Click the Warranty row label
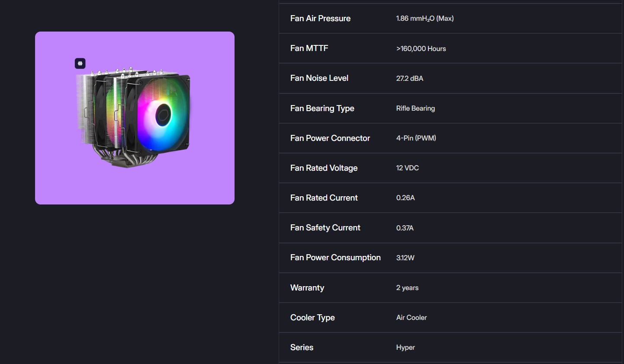The image size is (624, 364). (307, 288)
